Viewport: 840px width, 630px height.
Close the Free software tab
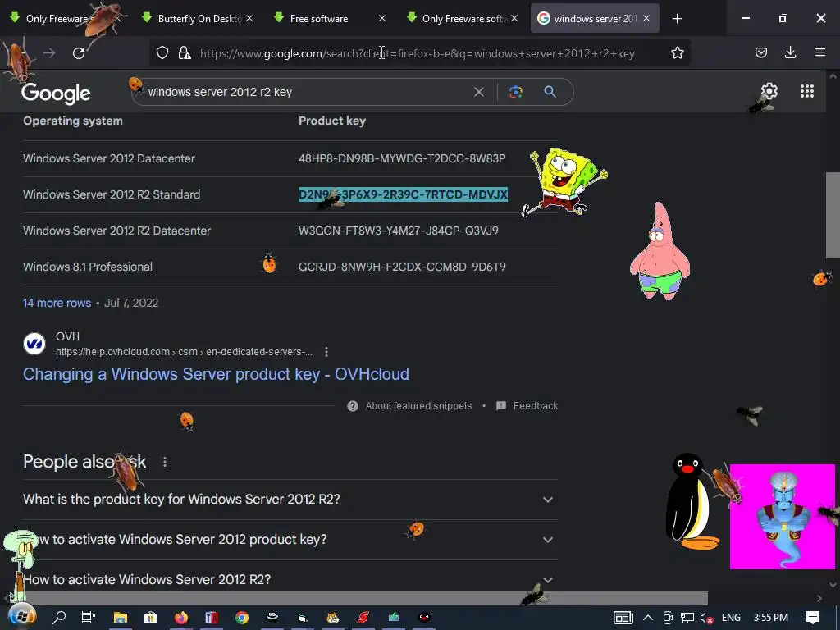pos(382,19)
